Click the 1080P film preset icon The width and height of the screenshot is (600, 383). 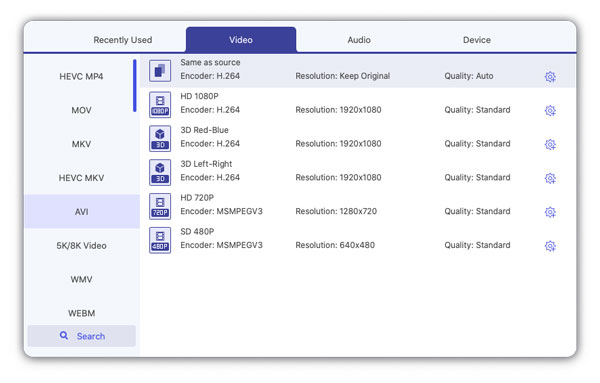[x=160, y=105]
